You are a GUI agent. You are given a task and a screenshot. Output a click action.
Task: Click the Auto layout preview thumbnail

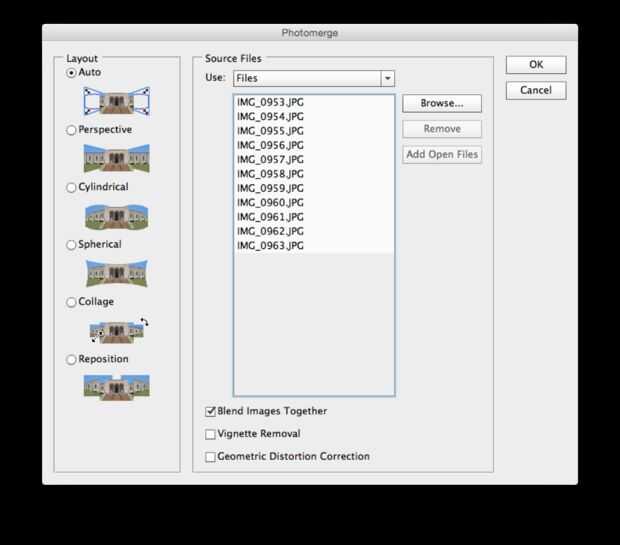pos(117,101)
